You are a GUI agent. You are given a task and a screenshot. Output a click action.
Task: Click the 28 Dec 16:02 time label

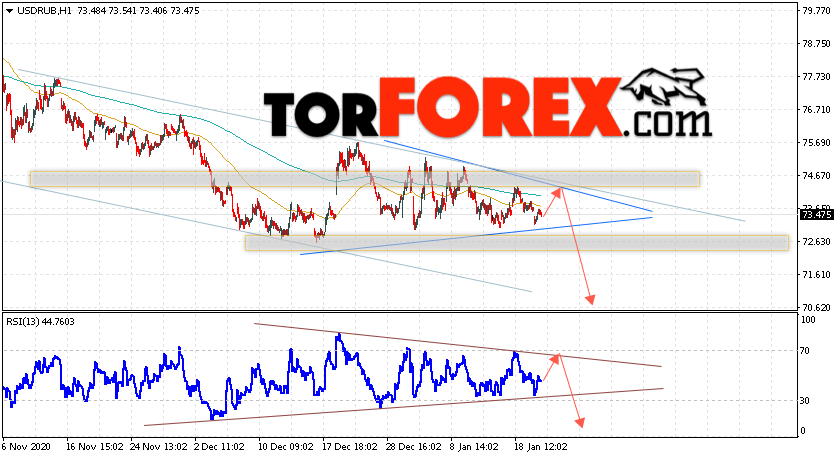tap(414, 446)
